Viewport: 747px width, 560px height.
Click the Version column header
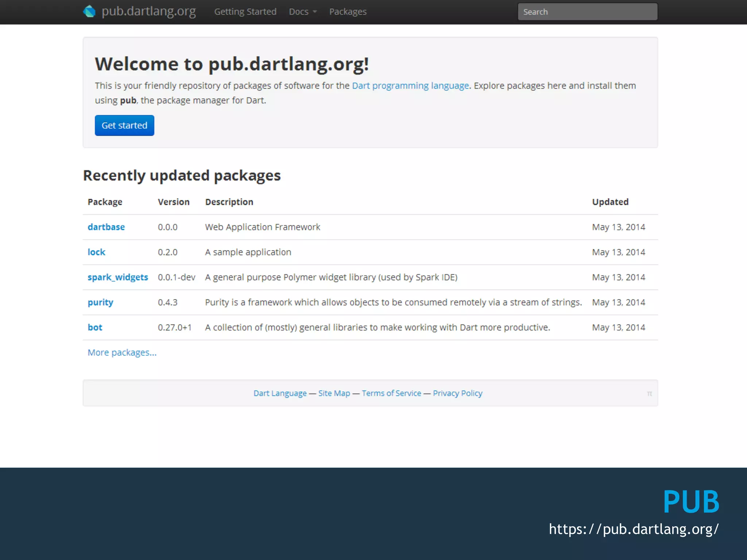[173, 202]
